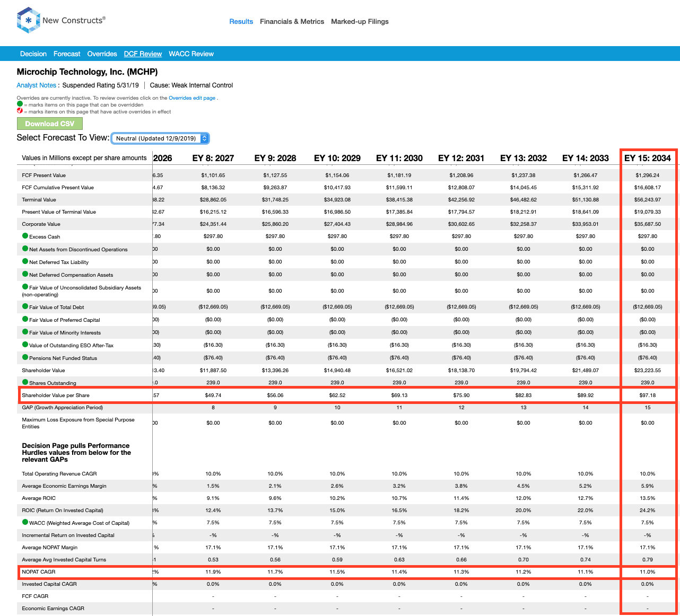The height and width of the screenshot is (616, 680).
Task: Open the Select Forecast To View dropdown
Action: click(x=160, y=138)
